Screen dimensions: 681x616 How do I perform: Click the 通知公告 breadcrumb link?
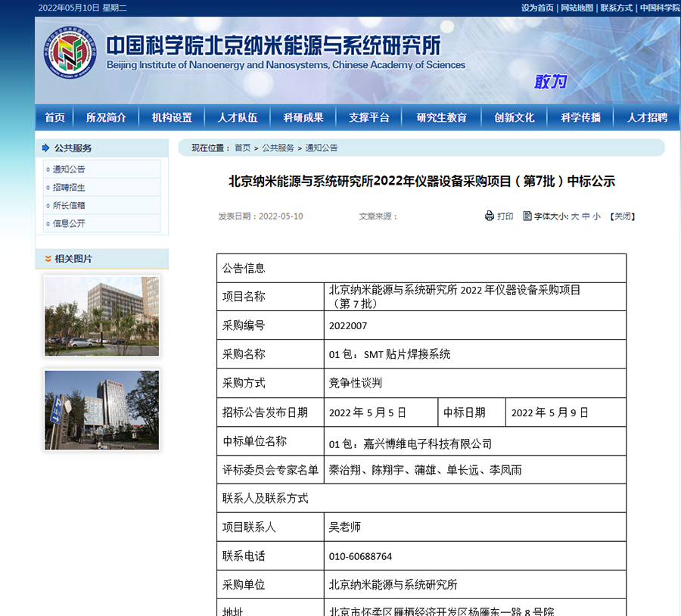point(322,148)
